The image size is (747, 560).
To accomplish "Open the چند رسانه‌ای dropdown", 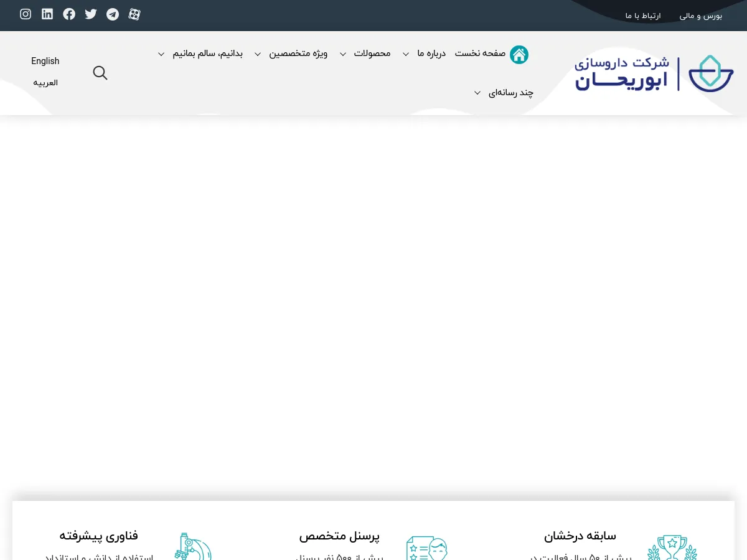I will tap(511, 92).
